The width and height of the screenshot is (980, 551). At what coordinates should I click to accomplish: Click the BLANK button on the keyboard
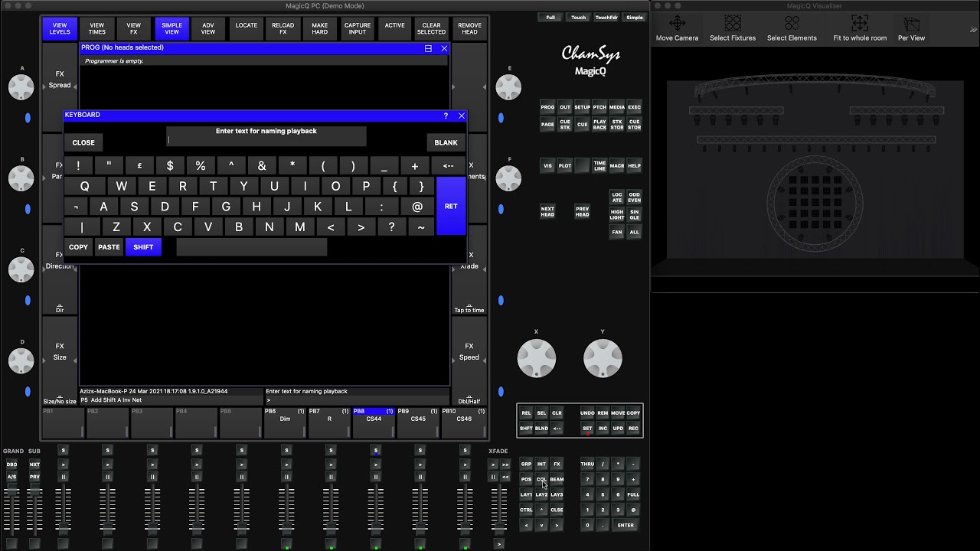tap(446, 142)
